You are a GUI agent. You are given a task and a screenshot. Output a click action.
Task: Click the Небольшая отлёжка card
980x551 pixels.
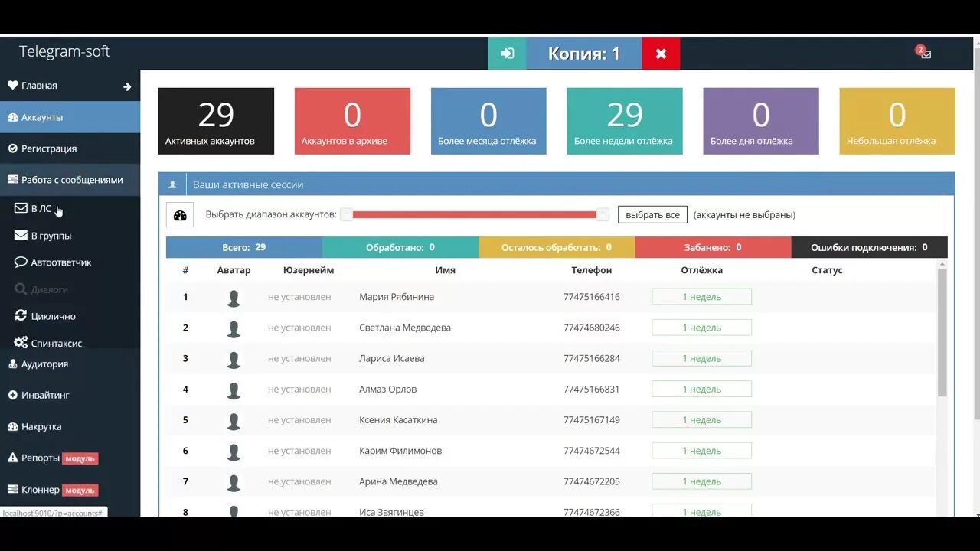(897, 121)
